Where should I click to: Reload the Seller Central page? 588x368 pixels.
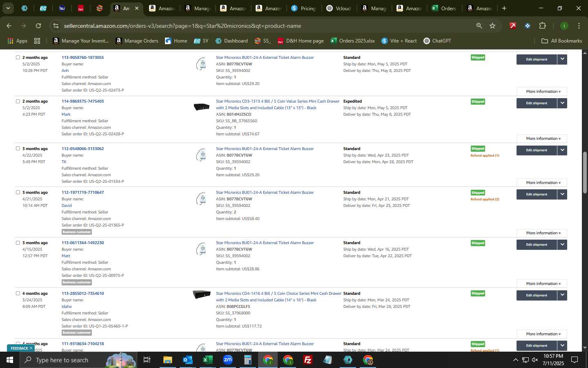click(x=38, y=26)
